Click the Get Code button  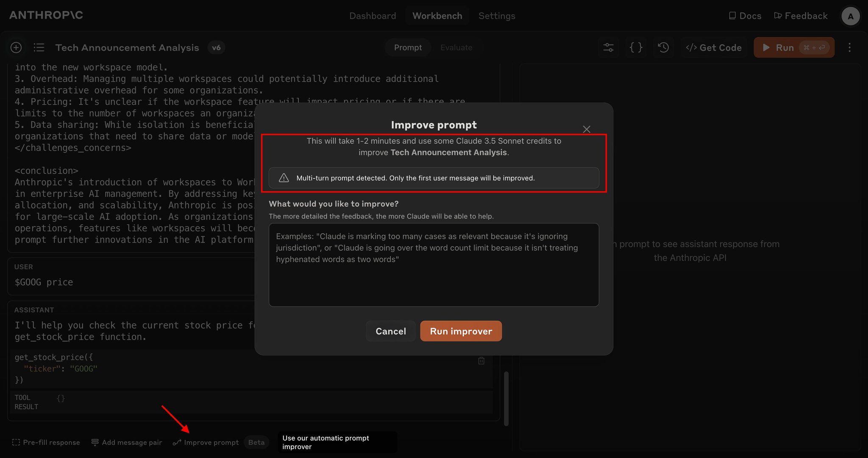pos(714,47)
